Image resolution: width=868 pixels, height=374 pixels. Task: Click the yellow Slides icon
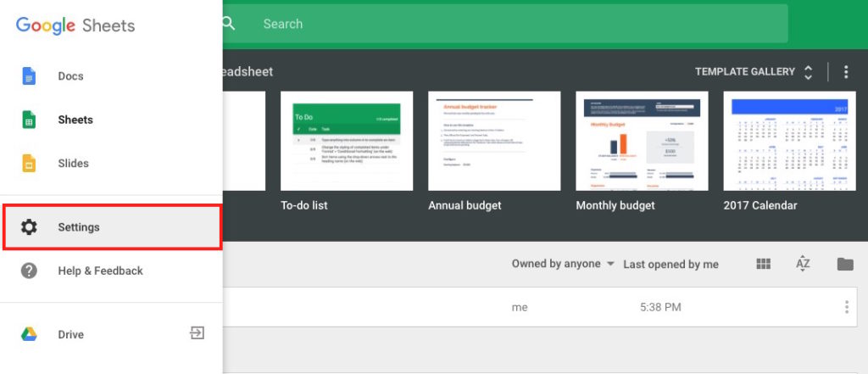[29, 164]
